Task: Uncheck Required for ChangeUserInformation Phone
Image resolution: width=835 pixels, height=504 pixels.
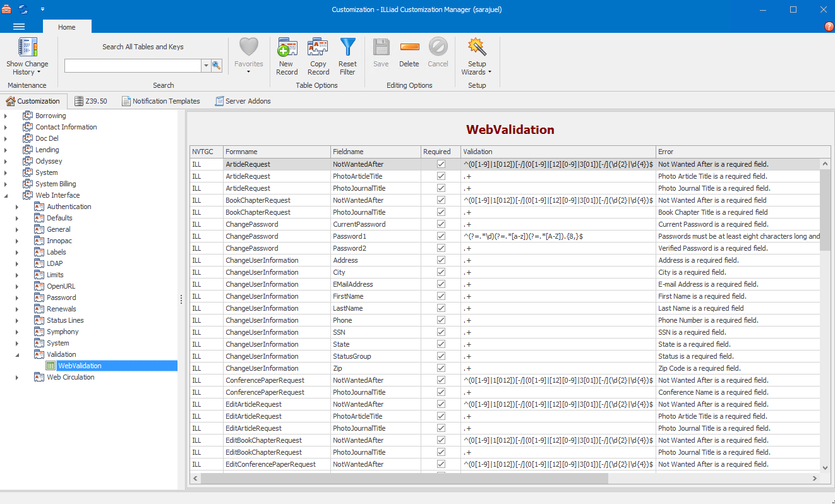Action: point(440,320)
